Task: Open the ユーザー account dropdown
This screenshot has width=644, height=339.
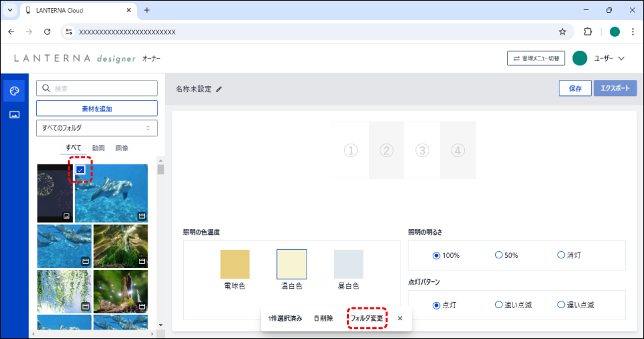Action: click(599, 58)
